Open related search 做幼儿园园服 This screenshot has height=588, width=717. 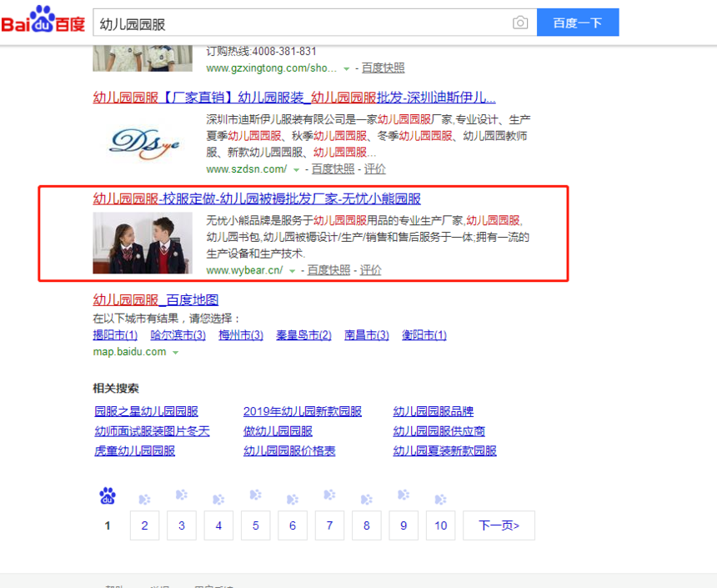click(278, 431)
